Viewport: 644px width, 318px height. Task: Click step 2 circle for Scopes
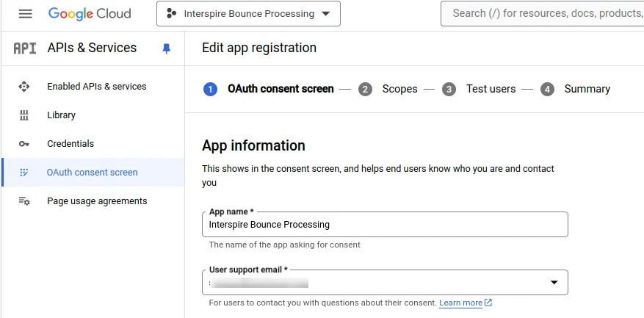tap(365, 89)
